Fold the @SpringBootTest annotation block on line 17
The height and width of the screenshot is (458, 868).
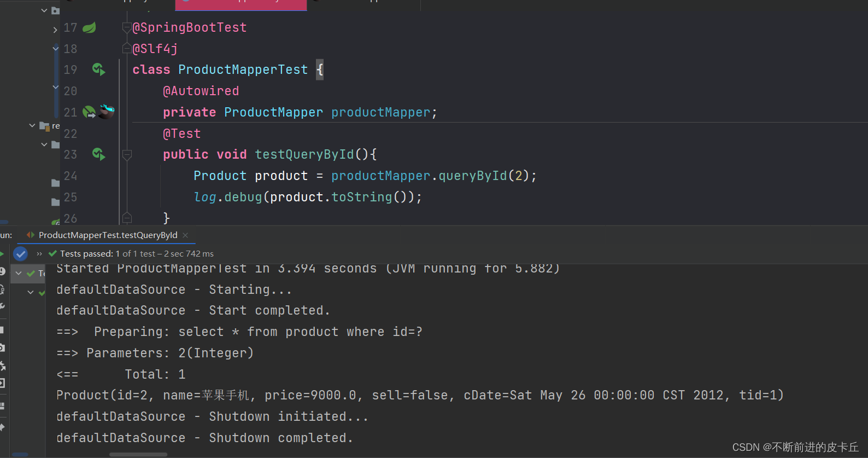(x=127, y=27)
